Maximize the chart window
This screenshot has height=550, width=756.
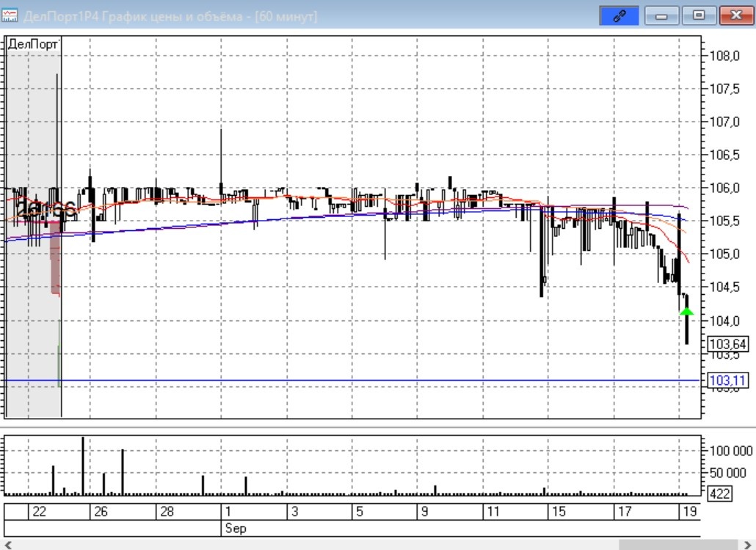[x=698, y=16]
